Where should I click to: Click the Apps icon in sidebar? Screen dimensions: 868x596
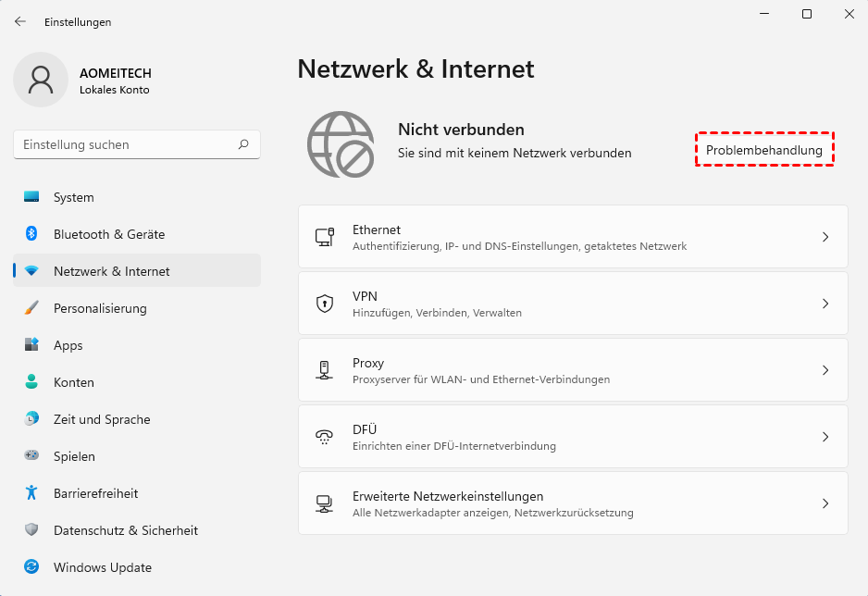pyautogui.click(x=31, y=345)
